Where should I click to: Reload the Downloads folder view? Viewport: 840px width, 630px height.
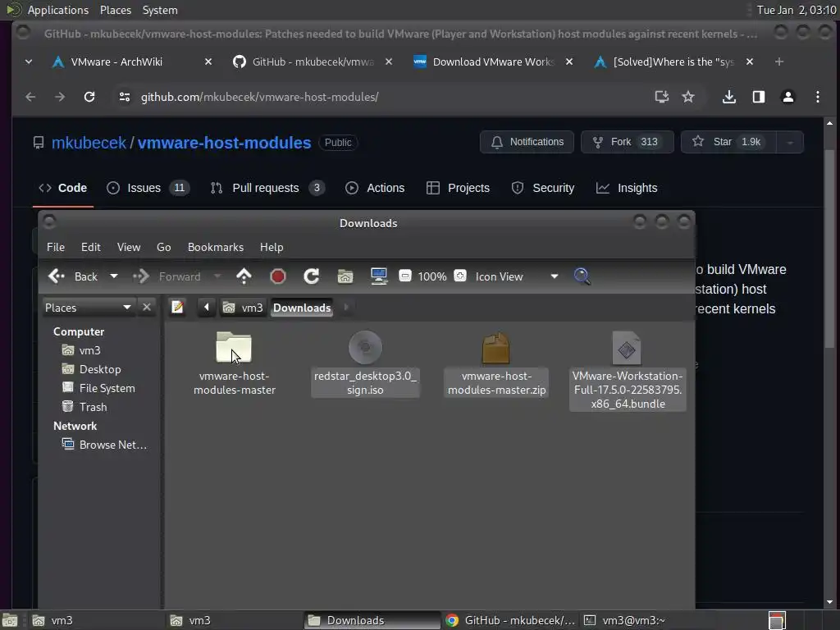point(311,276)
